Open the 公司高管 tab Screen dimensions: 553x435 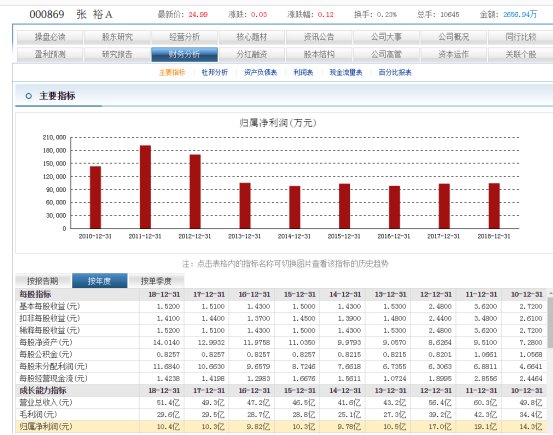click(x=386, y=55)
